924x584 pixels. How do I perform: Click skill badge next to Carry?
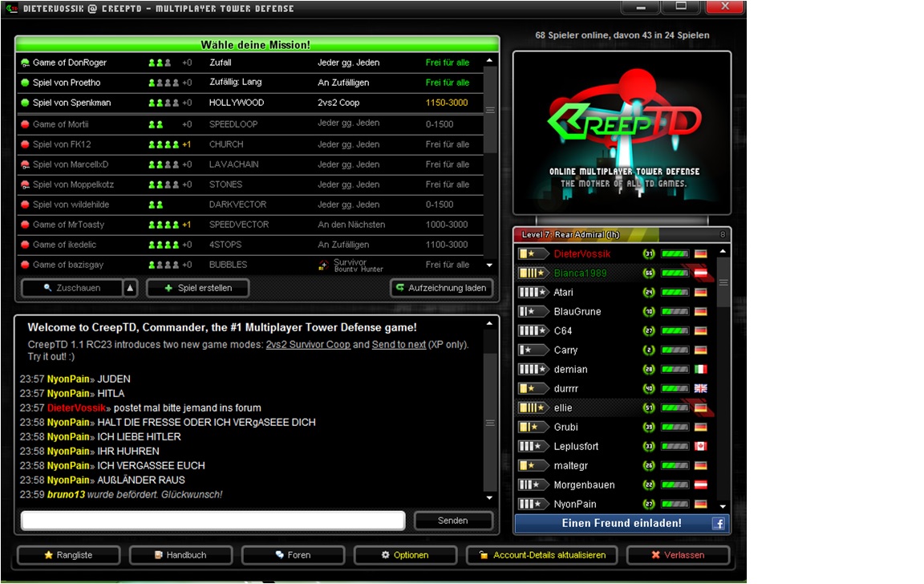pyautogui.click(x=649, y=350)
